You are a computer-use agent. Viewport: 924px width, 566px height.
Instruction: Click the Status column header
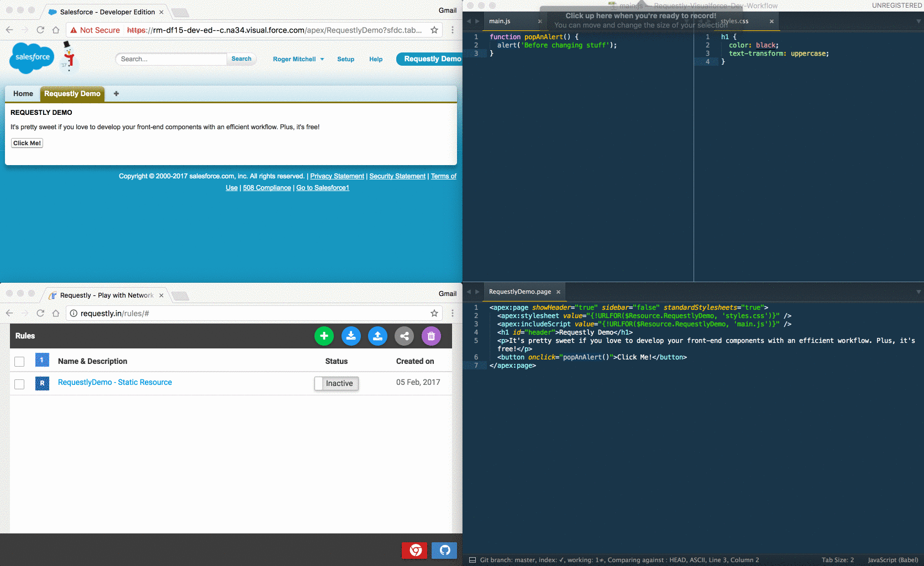(x=337, y=361)
